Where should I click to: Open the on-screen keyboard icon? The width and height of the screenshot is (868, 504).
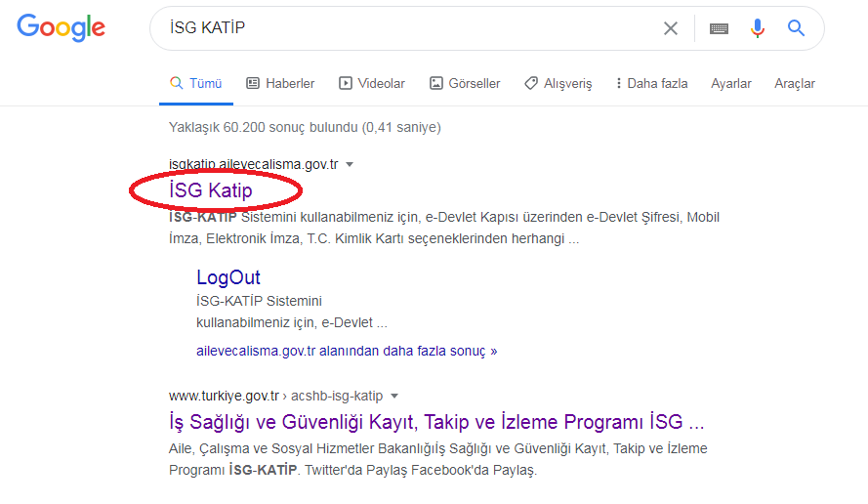tap(719, 28)
